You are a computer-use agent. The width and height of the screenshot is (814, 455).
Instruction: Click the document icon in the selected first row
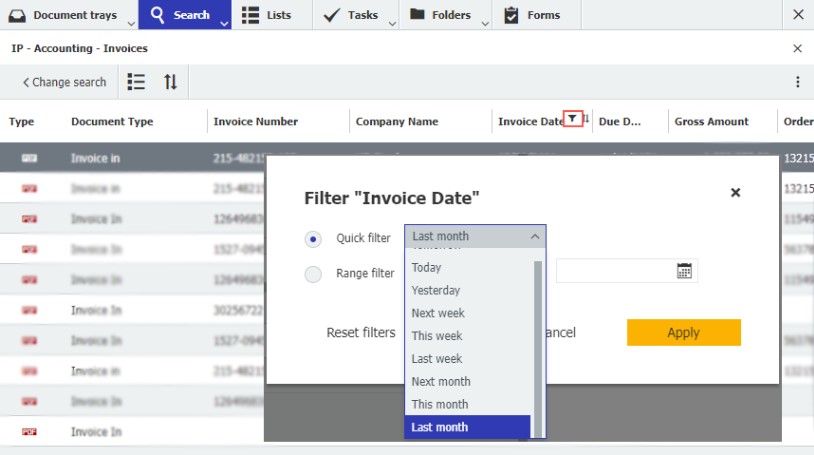(x=29, y=158)
